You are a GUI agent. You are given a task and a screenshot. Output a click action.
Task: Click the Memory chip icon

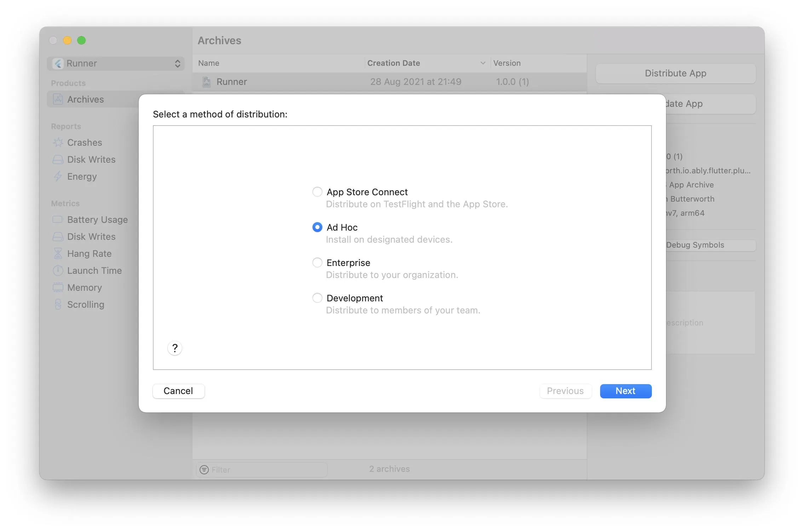click(58, 287)
